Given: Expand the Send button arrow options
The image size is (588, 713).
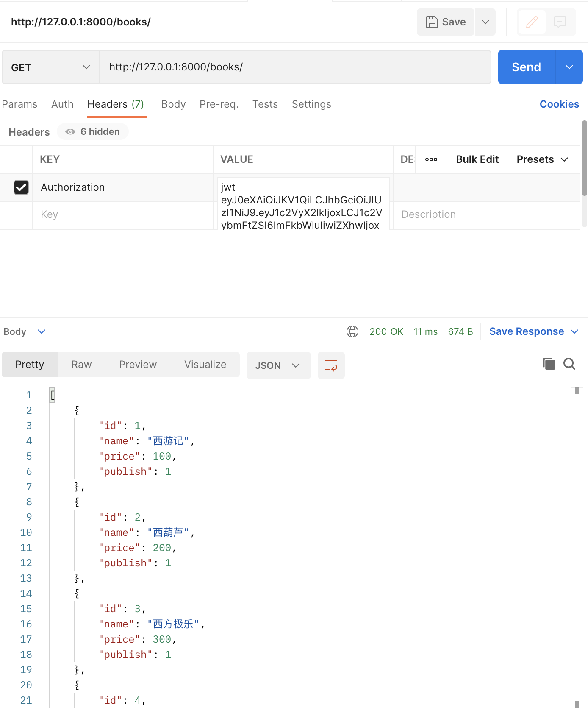Looking at the screenshot, I should click(569, 67).
